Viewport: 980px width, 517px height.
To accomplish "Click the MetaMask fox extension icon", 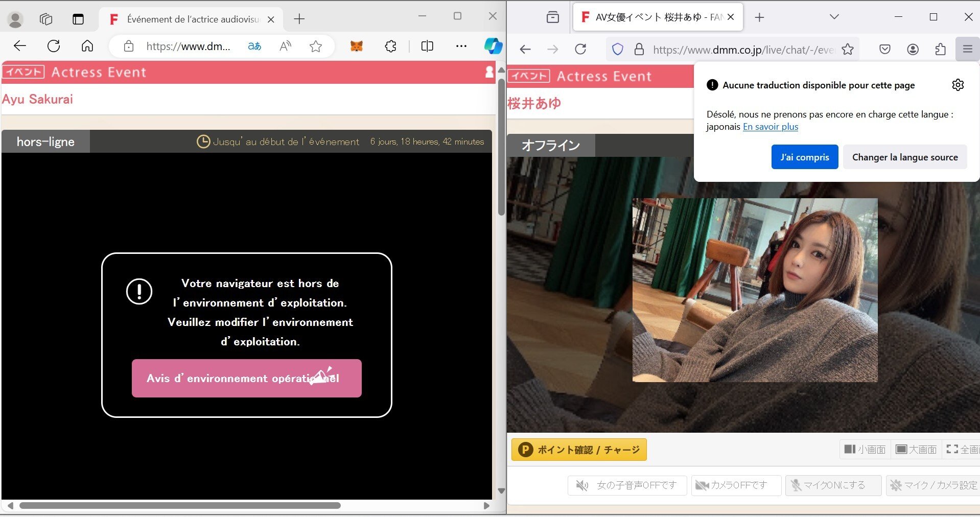I will click(x=356, y=46).
